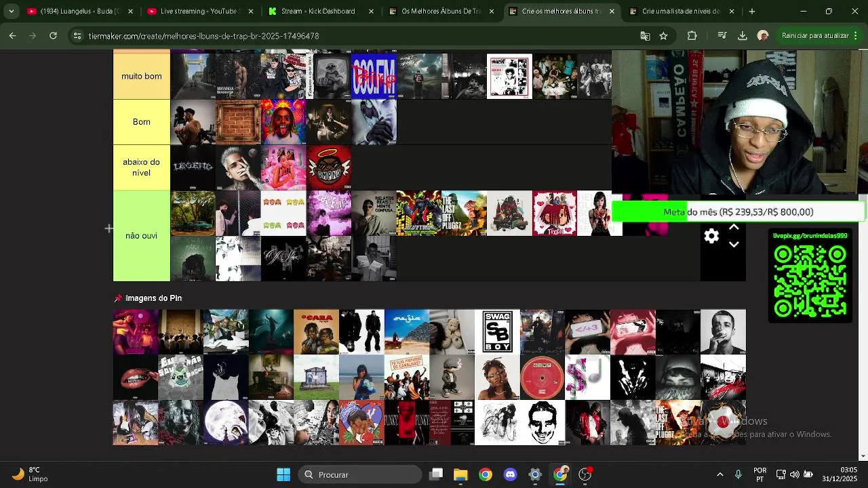View site information next to URL
The width and height of the screenshot is (868, 488).
click(77, 36)
